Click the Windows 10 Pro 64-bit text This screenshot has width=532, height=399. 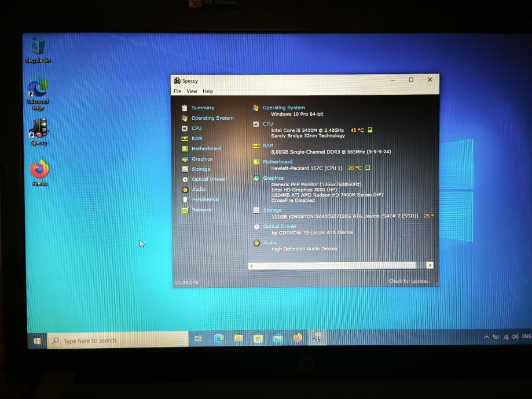pos(297,114)
